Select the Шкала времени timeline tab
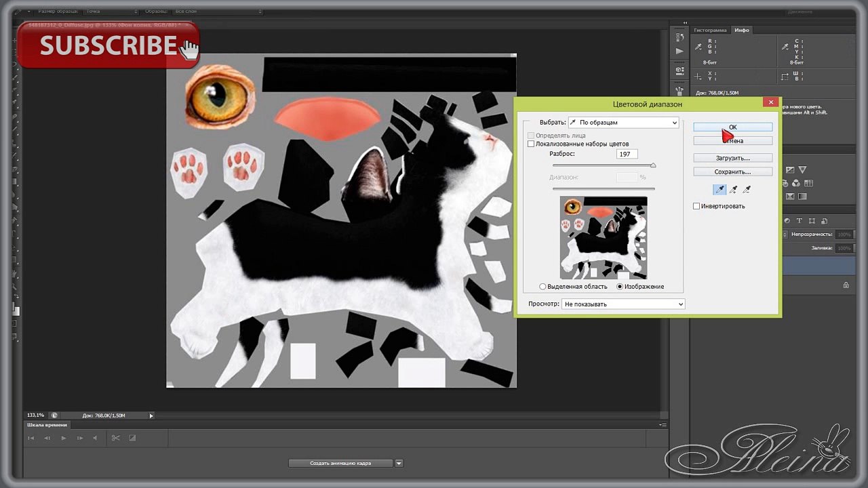 (47, 425)
